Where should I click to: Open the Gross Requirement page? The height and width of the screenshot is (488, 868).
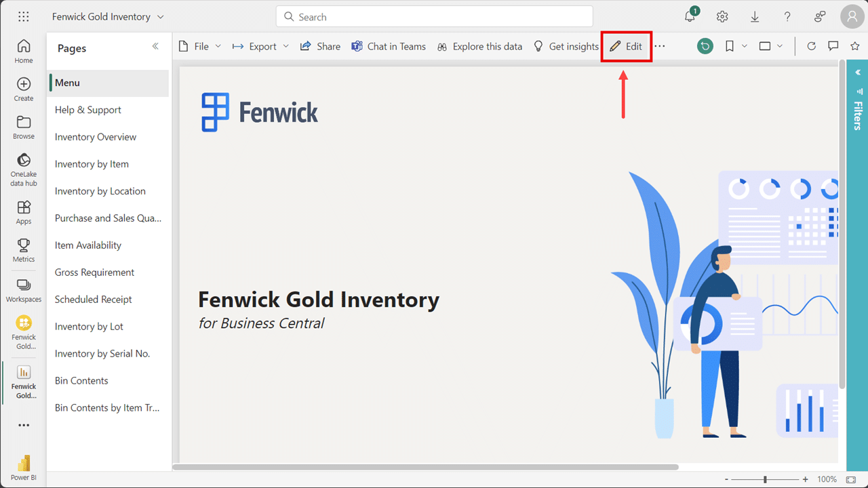(108, 272)
